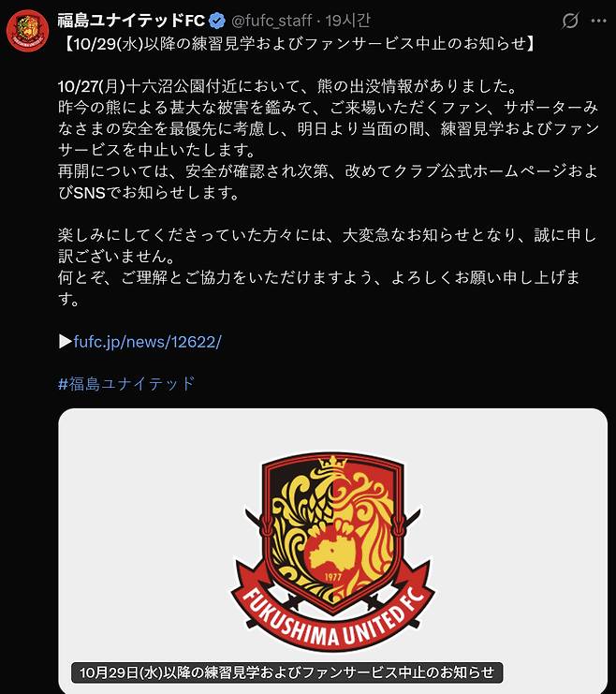Open the Fukushima United FC crest preview image

coord(332,551)
